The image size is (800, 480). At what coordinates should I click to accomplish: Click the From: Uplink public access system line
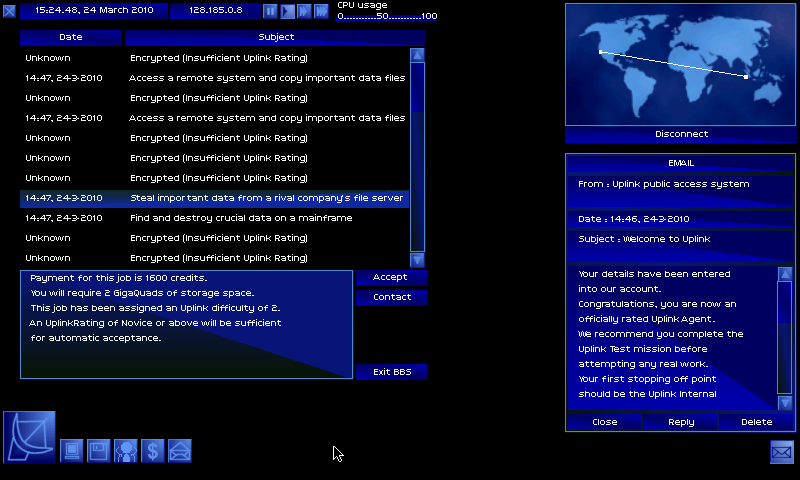point(681,190)
